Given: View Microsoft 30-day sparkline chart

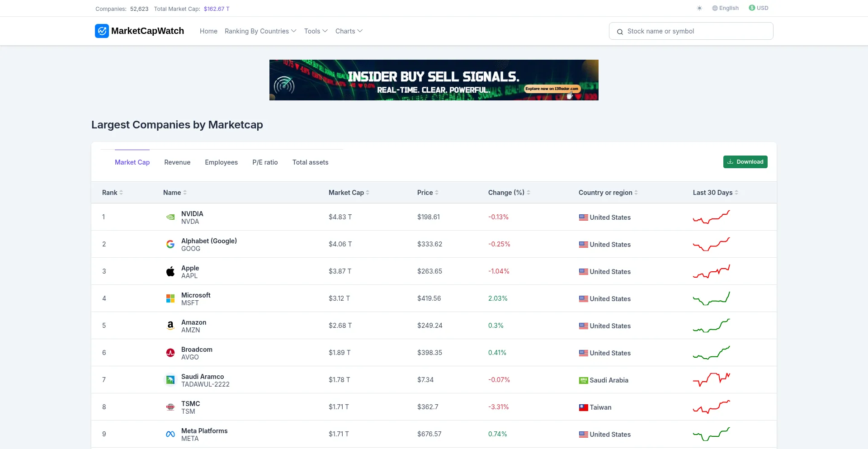Looking at the screenshot, I should pyautogui.click(x=712, y=298).
